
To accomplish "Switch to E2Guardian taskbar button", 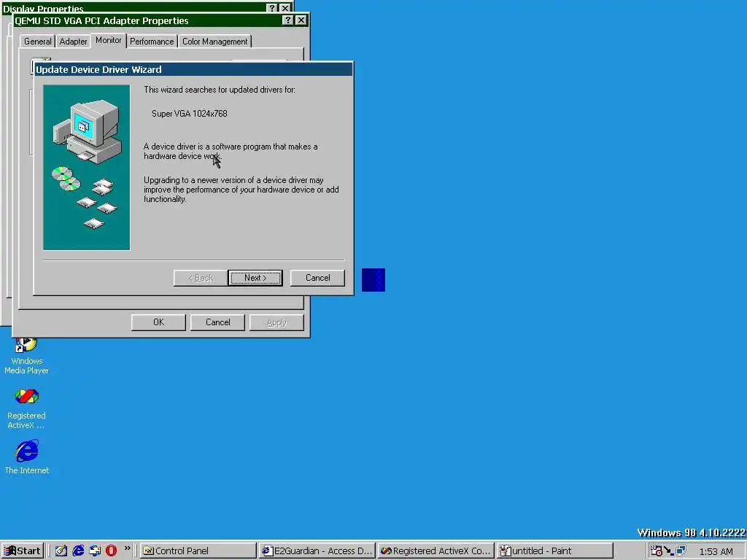I will [317, 551].
